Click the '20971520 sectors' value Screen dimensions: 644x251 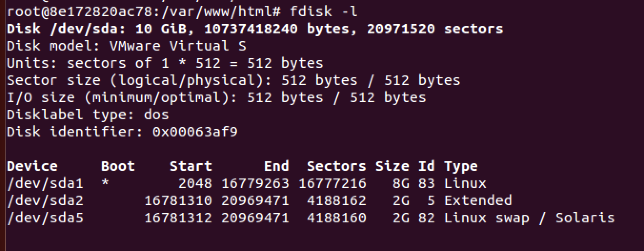pyautogui.click(x=435, y=29)
